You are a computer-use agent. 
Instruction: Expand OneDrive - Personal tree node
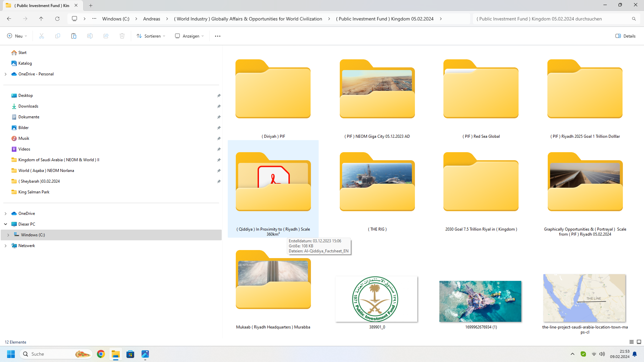point(6,74)
